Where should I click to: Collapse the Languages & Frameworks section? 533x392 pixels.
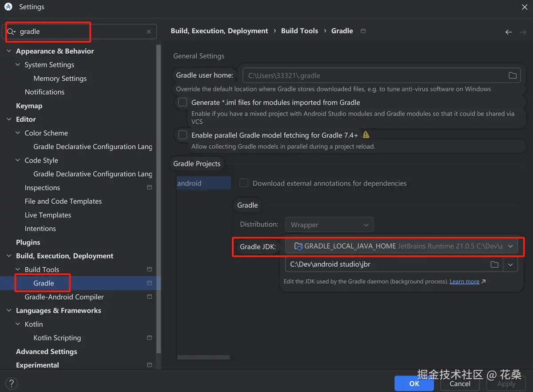pyautogui.click(x=9, y=311)
